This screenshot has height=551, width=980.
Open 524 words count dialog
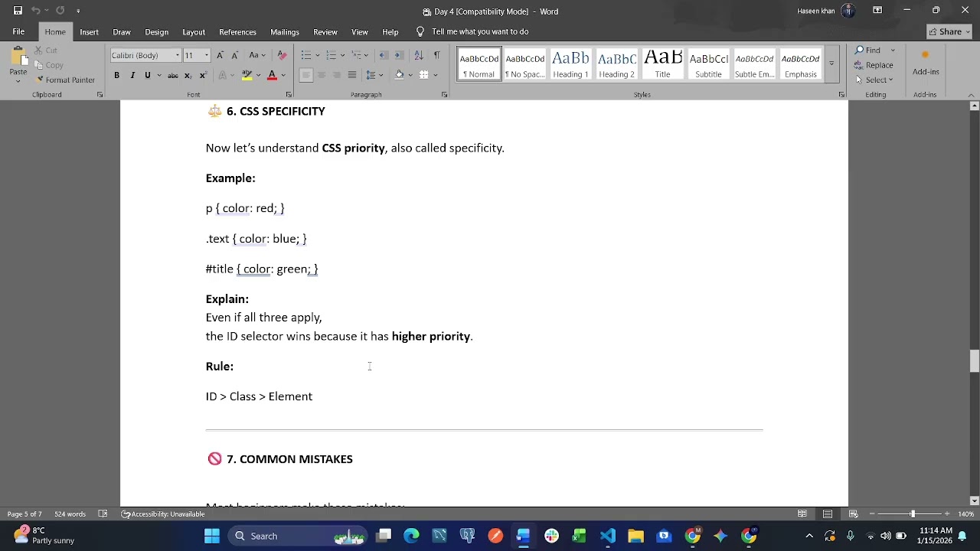(x=70, y=514)
